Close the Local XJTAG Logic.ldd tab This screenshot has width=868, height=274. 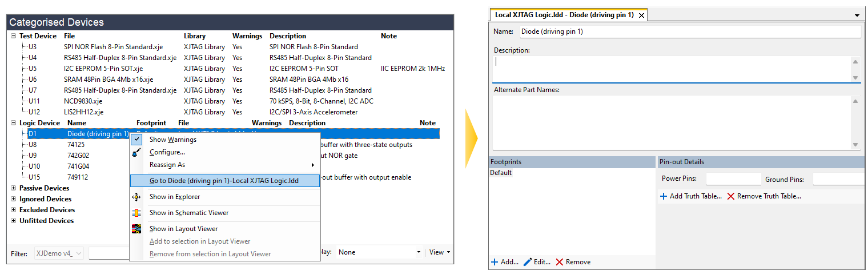(641, 15)
